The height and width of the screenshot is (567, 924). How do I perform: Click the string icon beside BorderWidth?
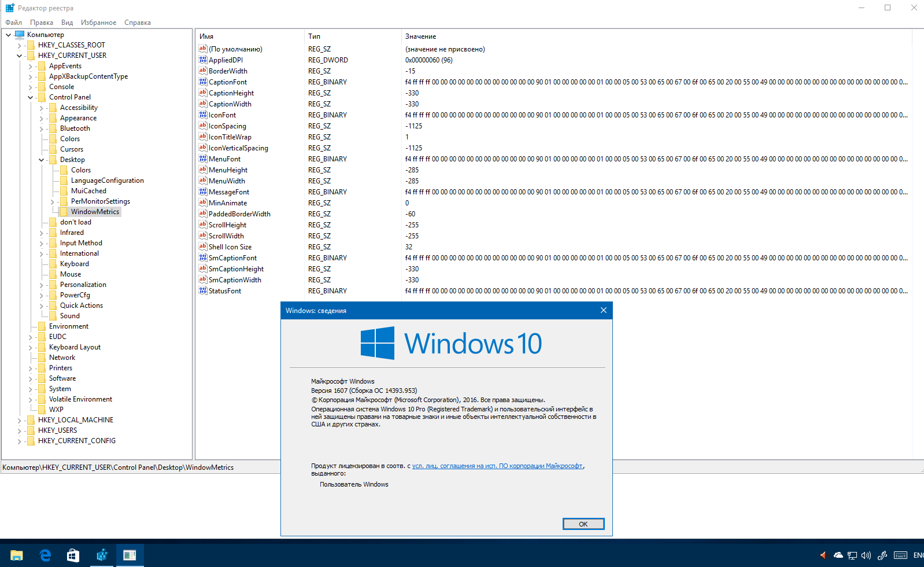tap(203, 71)
